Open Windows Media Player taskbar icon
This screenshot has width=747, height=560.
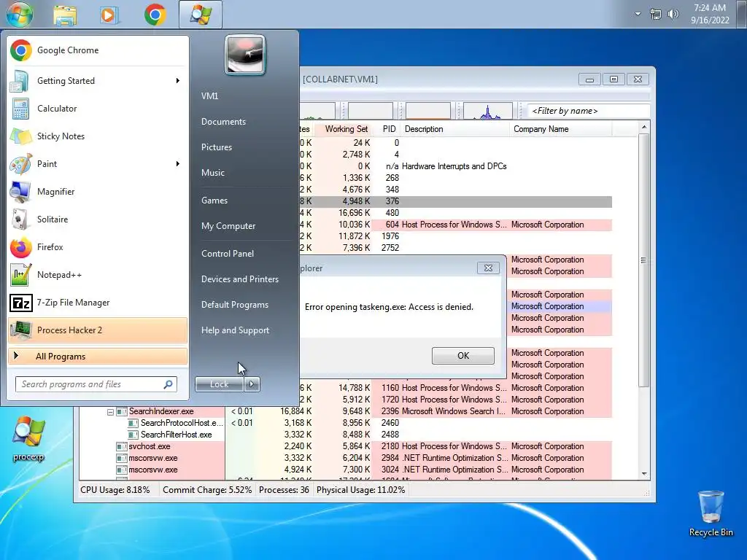pos(109,15)
